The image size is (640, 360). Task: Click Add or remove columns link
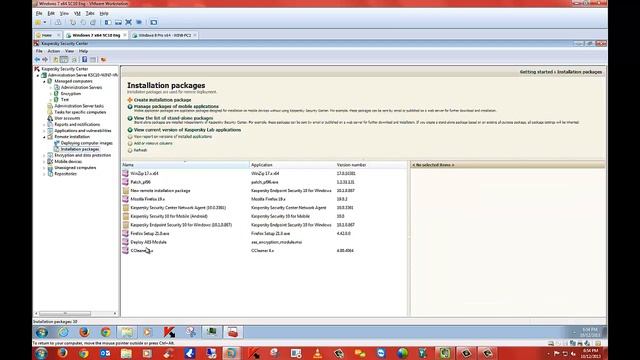click(153, 144)
